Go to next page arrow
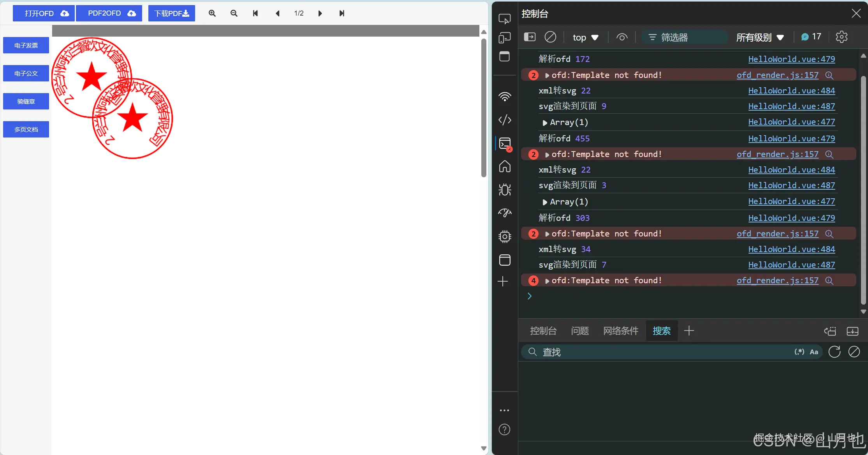868x455 pixels. tap(320, 13)
